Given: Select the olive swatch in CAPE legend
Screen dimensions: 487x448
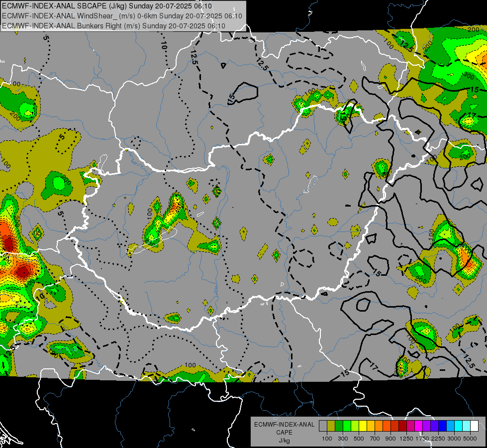Looking at the screenshot, I should pos(331,426).
